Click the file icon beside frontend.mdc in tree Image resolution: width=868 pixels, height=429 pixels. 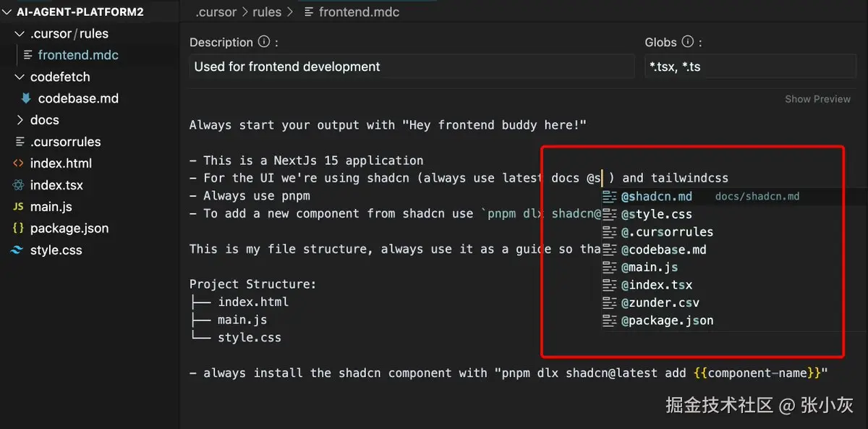(x=27, y=55)
